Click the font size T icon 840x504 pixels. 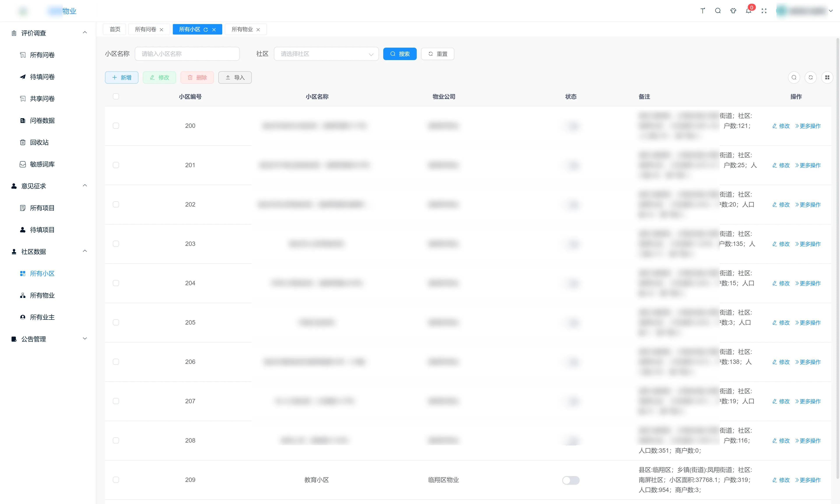(x=702, y=11)
